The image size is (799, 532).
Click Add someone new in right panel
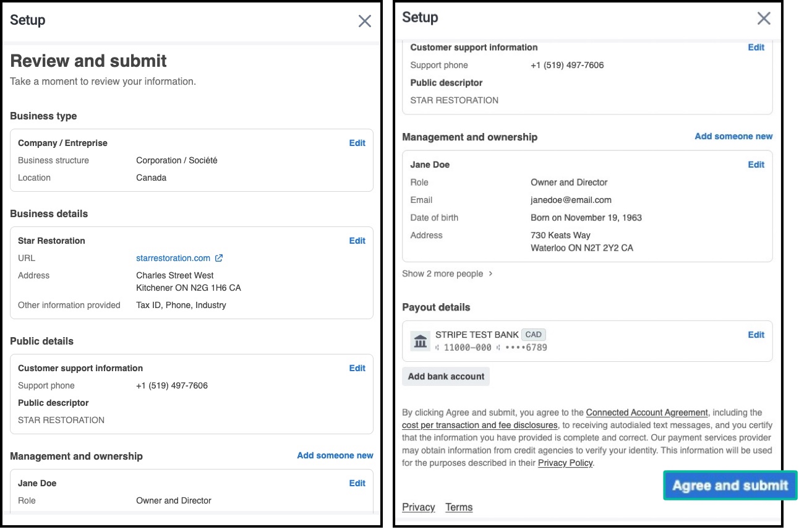coord(733,136)
